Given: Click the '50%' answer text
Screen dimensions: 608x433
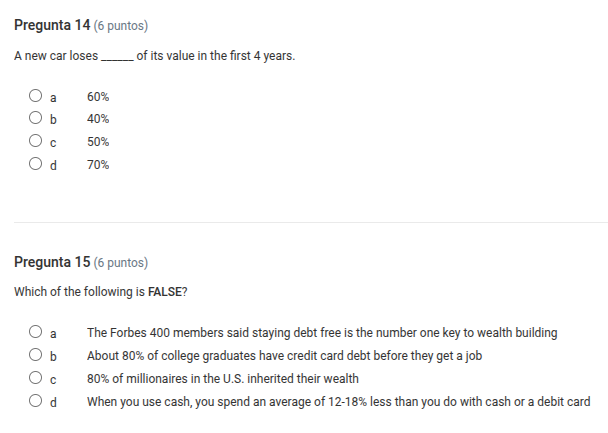Looking at the screenshot, I should (x=98, y=142).
